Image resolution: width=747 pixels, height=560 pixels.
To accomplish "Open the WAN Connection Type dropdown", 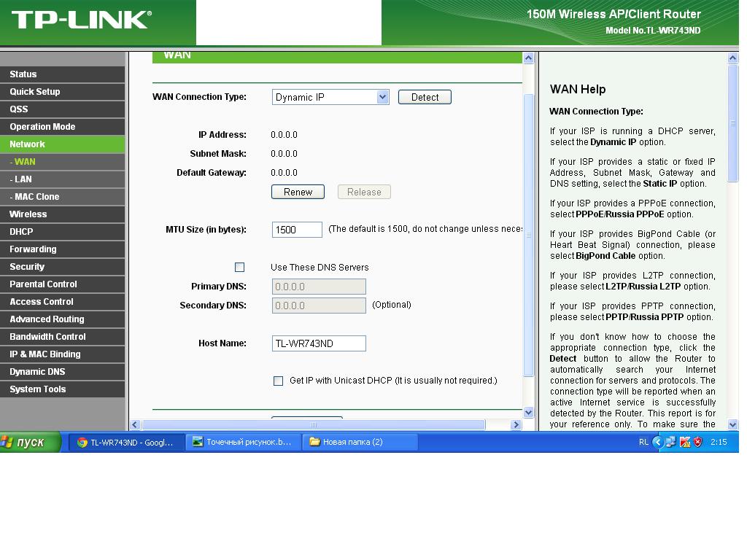I will tap(330, 97).
